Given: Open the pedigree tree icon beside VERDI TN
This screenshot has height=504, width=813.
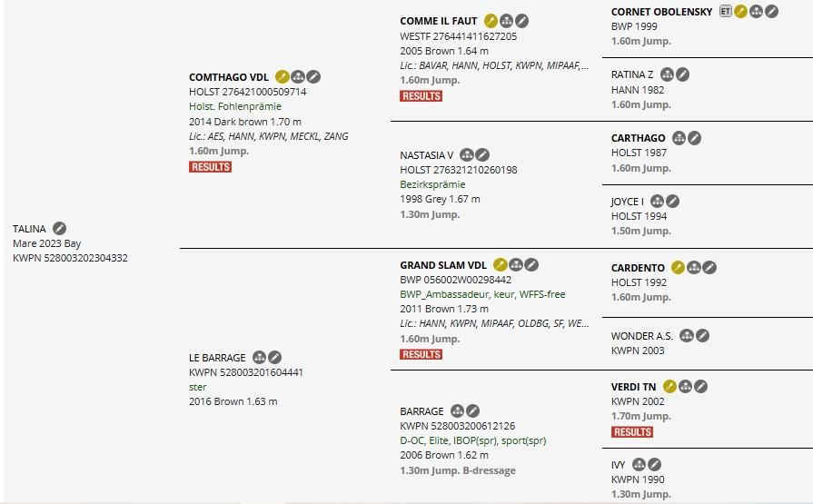Looking at the screenshot, I should coord(686,386).
